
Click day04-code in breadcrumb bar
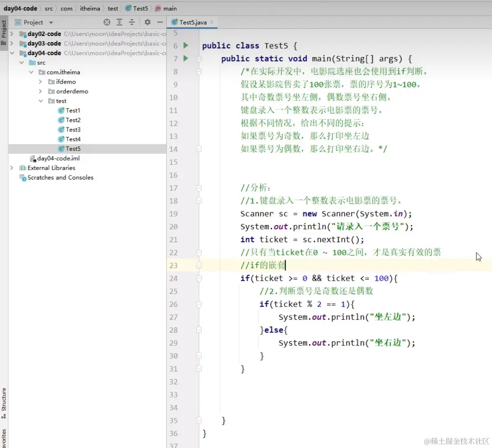[20, 8]
